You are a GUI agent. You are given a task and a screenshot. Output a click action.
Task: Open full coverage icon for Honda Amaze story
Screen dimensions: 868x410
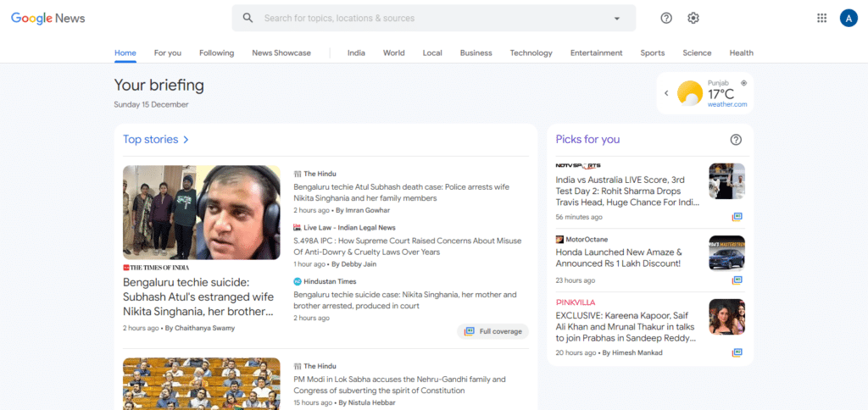(x=737, y=280)
